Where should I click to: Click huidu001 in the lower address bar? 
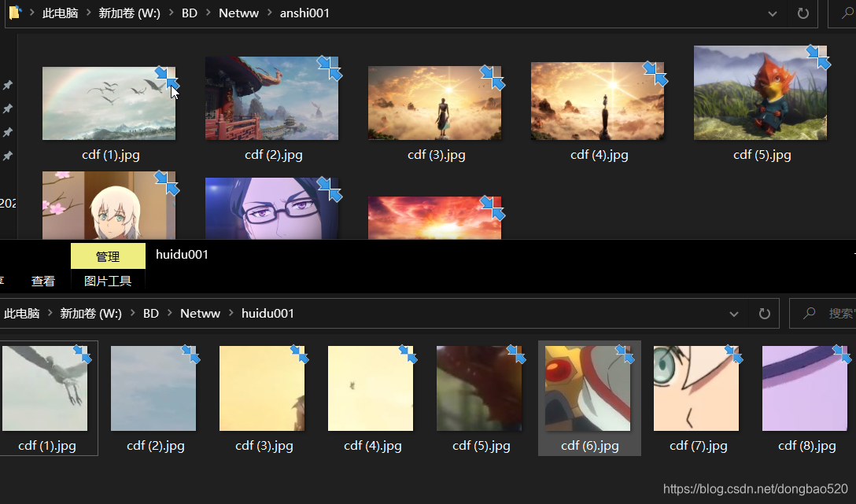point(267,313)
